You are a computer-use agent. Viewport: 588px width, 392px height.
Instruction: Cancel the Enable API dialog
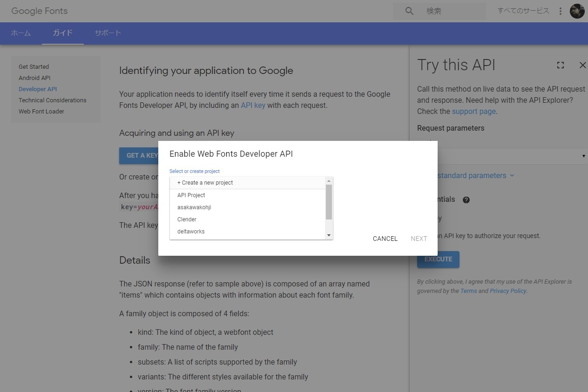[x=385, y=239]
